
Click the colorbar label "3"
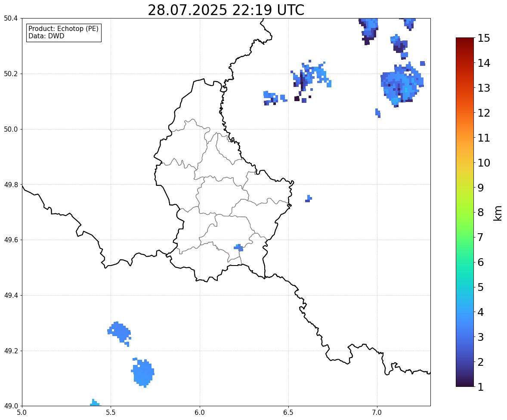(481, 337)
